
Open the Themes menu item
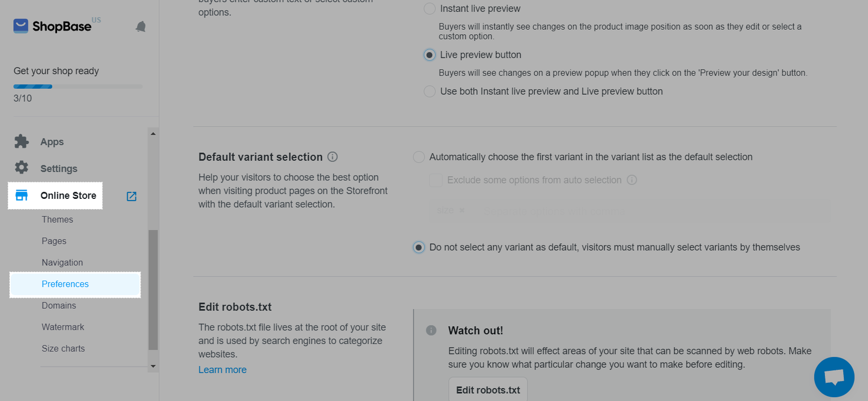(x=58, y=219)
